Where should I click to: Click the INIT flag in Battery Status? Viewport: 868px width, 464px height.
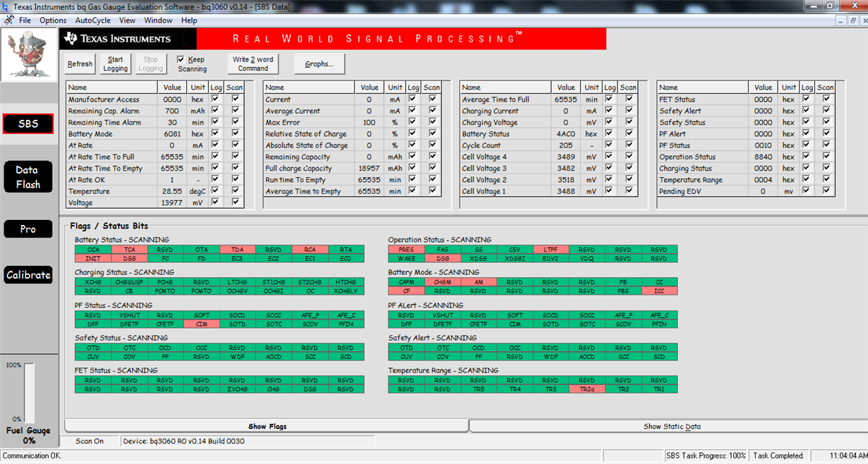93,258
